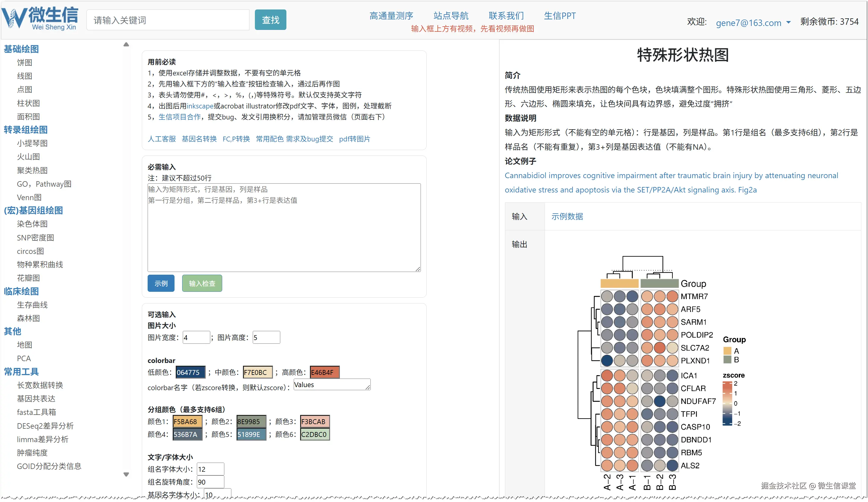The height and width of the screenshot is (502, 868).
Task: Click the 输入检查 button
Action: click(202, 283)
